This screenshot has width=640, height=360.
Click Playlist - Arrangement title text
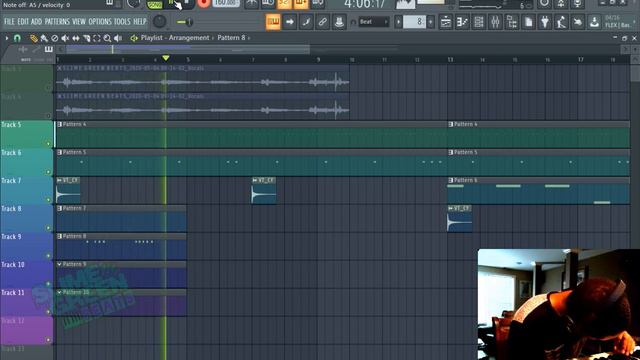(175, 38)
